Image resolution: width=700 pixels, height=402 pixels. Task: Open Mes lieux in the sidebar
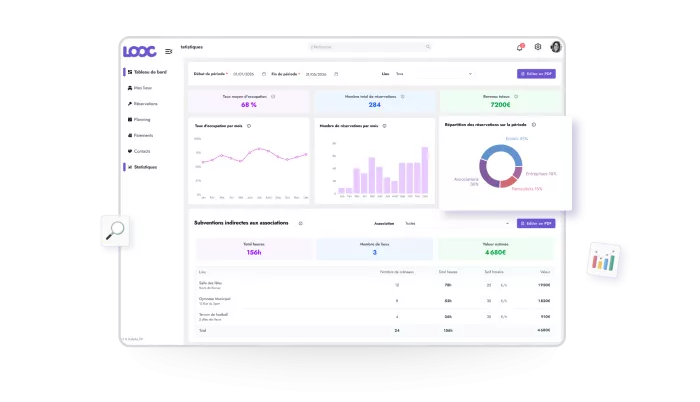click(x=140, y=88)
